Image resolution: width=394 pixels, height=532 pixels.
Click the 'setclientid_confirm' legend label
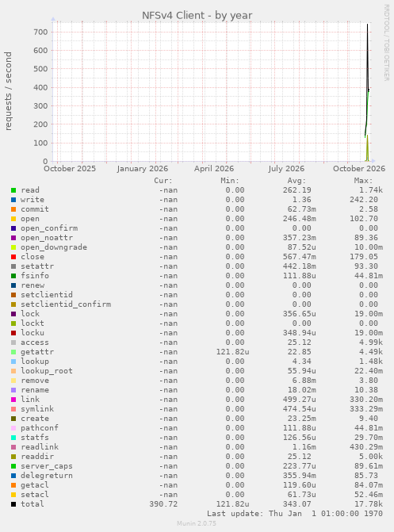pyautogui.click(x=66, y=304)
